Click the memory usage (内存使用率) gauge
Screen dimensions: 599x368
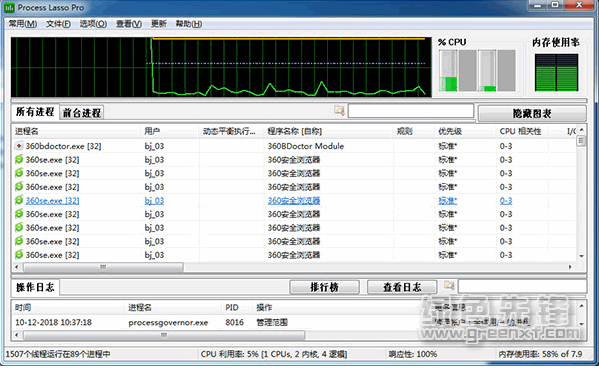[556, 73]
